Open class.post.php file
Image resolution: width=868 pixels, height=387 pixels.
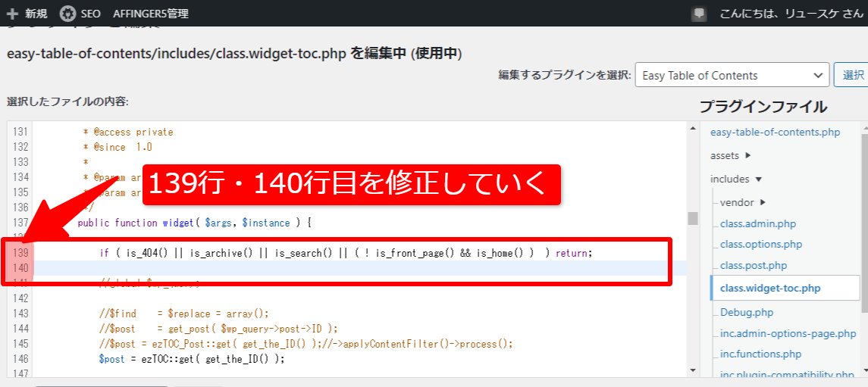point(754,265)
